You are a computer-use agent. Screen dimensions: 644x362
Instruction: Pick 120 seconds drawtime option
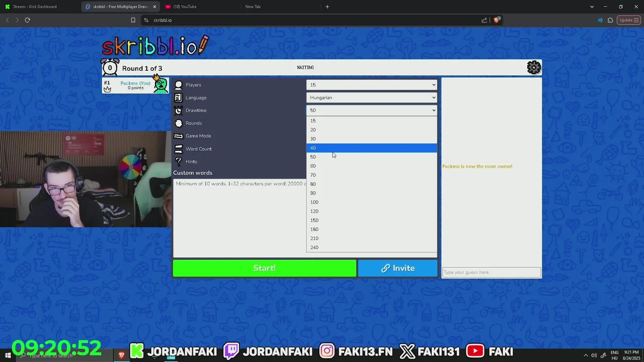[371, 211]
